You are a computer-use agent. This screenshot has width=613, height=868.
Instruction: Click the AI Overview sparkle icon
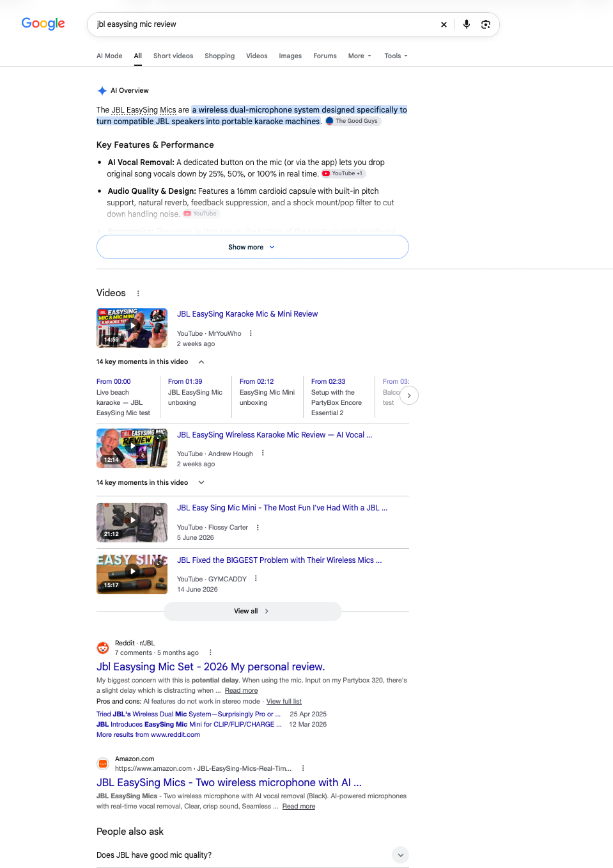point(102,91)
